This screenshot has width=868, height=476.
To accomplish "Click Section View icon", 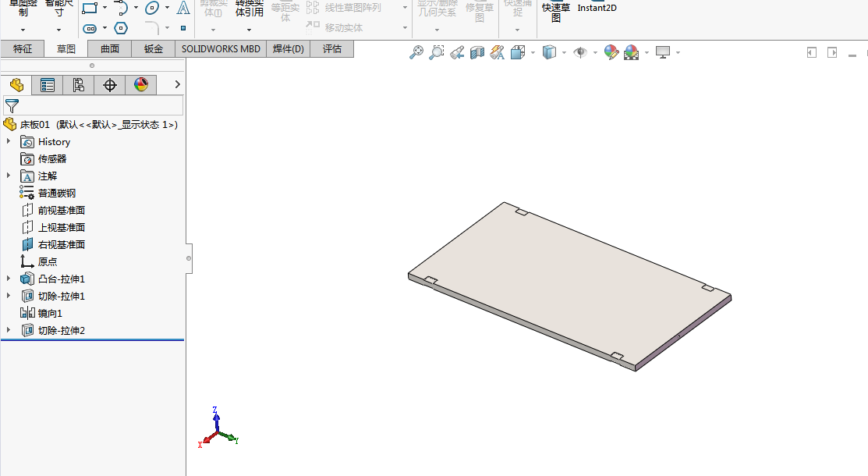I will [477, 52].
